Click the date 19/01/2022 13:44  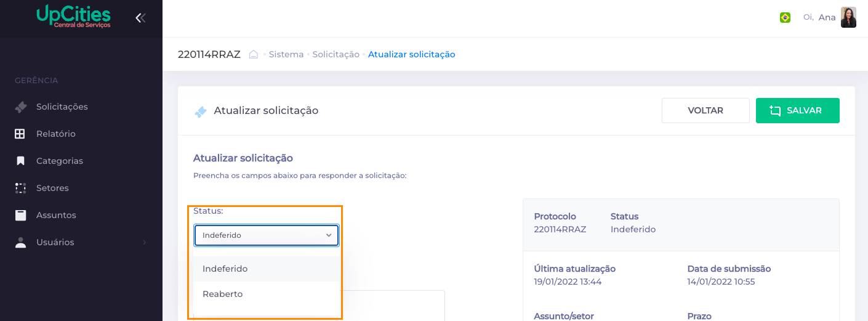pos(568,282)
